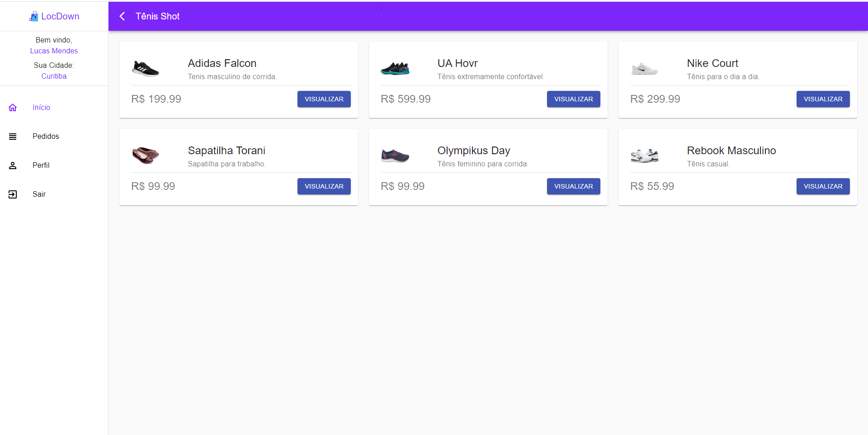Image resolution: width=868 pixels, height=435 pixels.
Task: Click the person icon beside Perfil
Action: [x=13, y=165]
